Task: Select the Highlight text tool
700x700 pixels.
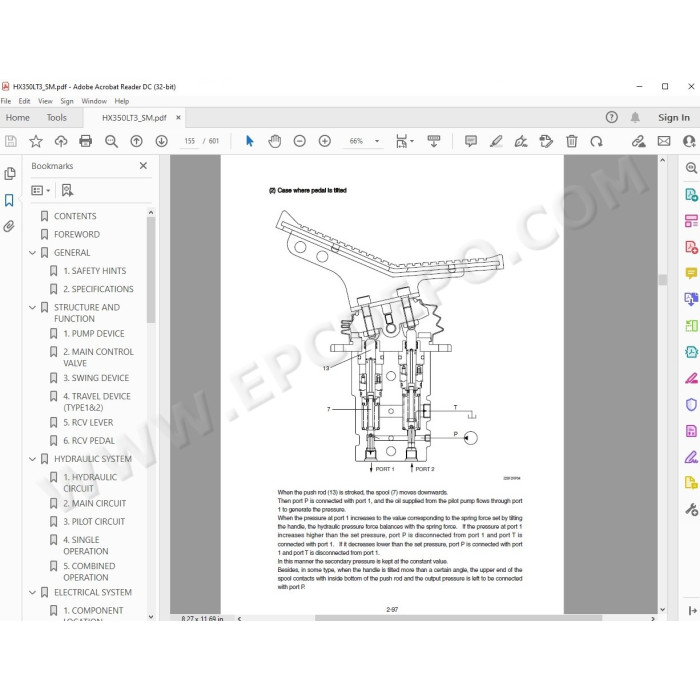Action: (x=496, y=142)
